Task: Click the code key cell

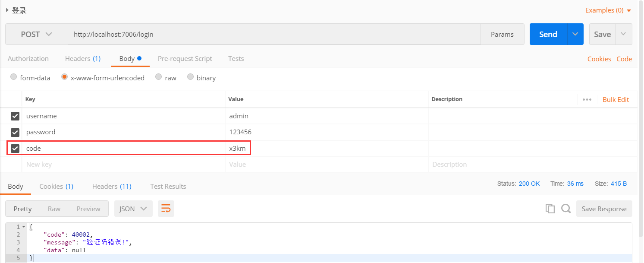Action: 123,149
